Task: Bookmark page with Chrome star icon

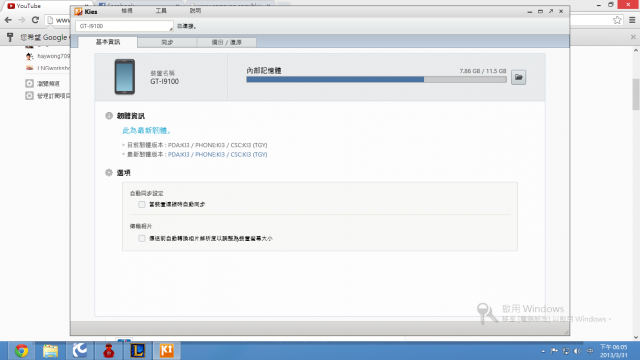Action: [x=617, y=20]
